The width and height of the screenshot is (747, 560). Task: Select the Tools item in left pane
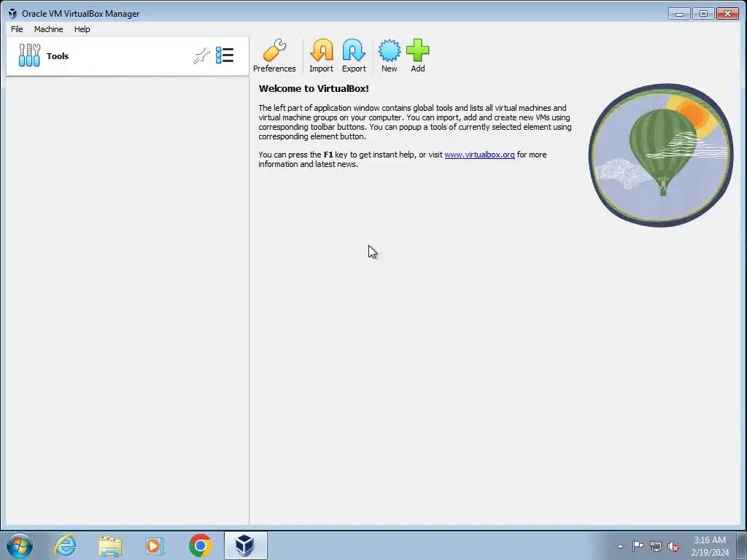pyautogui.click(x=127, y=55)
